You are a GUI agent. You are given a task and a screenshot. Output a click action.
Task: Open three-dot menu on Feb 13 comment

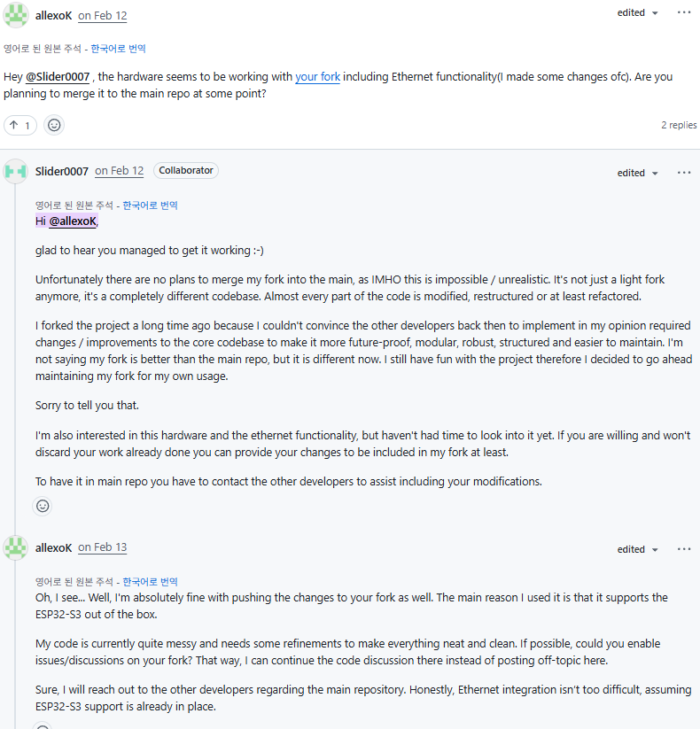[x=684, y=549]
